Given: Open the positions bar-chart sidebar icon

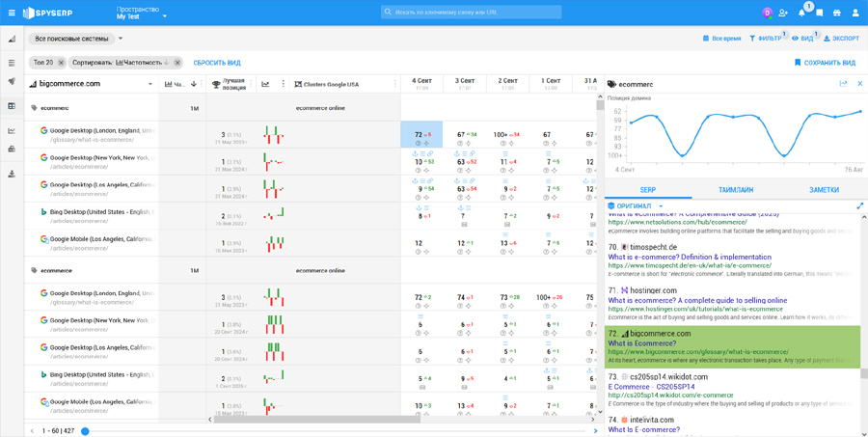Looking at the screenshot, I should (12, 39).
